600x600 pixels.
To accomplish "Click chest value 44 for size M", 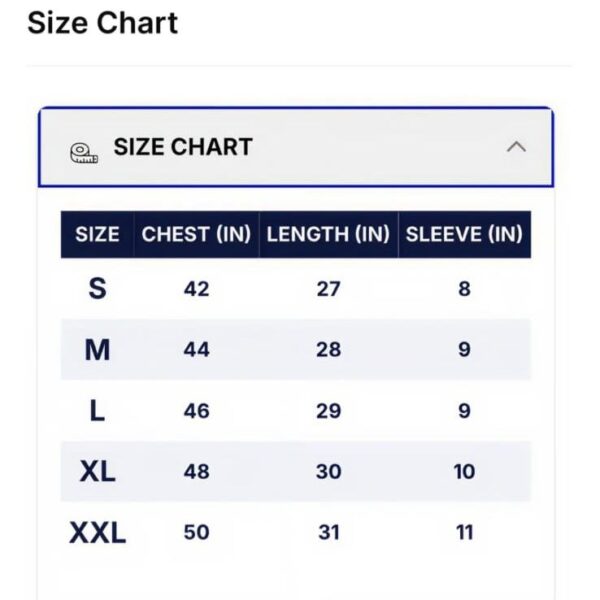I will click(x=196, y=350).
